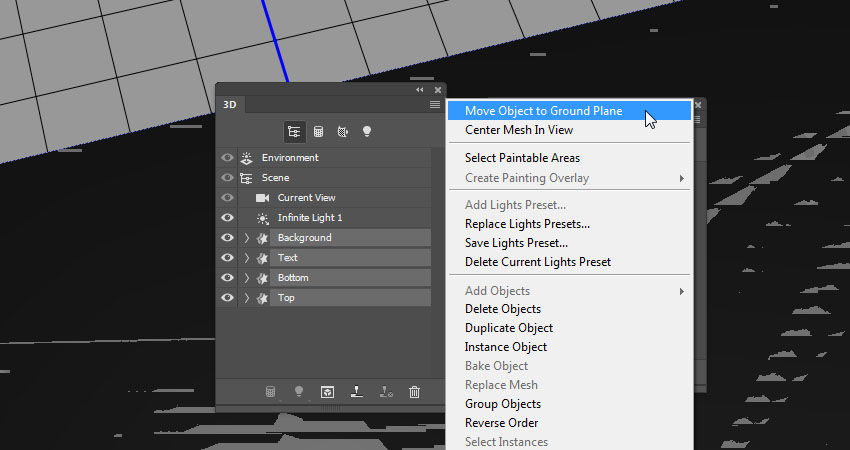Image resolution: width=850 pixels, height=450 pixels.
Task: Collapse the 3D panel with double arrows
Action: [420, 90]
